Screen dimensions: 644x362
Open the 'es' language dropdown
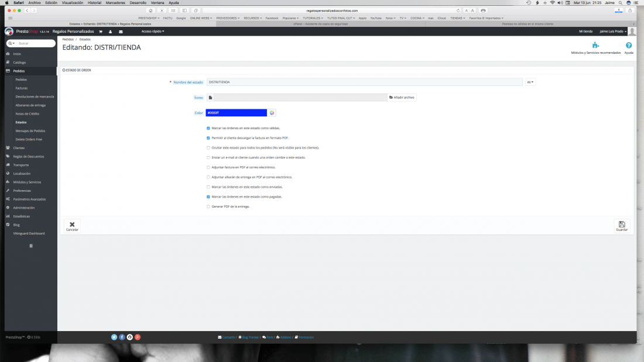tap(530, 82)
